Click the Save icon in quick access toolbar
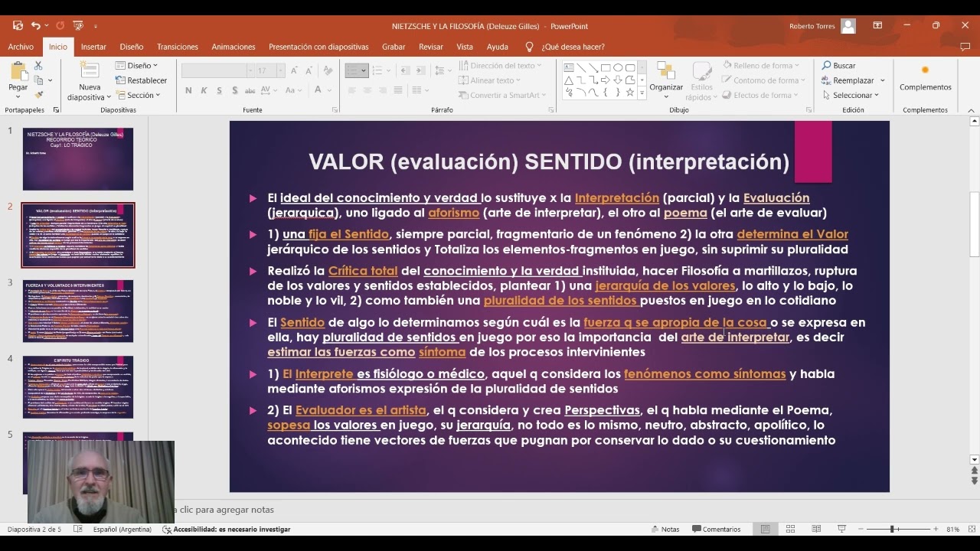 (18, 26)
